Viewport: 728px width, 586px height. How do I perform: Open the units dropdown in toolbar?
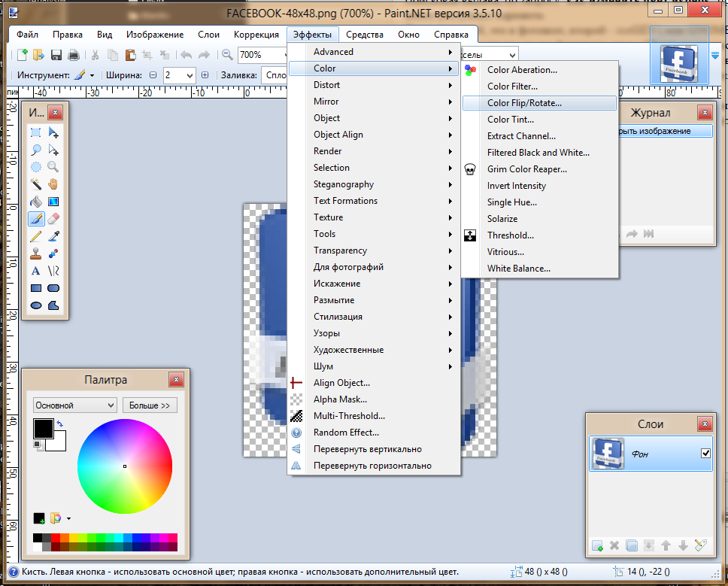[x=512, y=55]
